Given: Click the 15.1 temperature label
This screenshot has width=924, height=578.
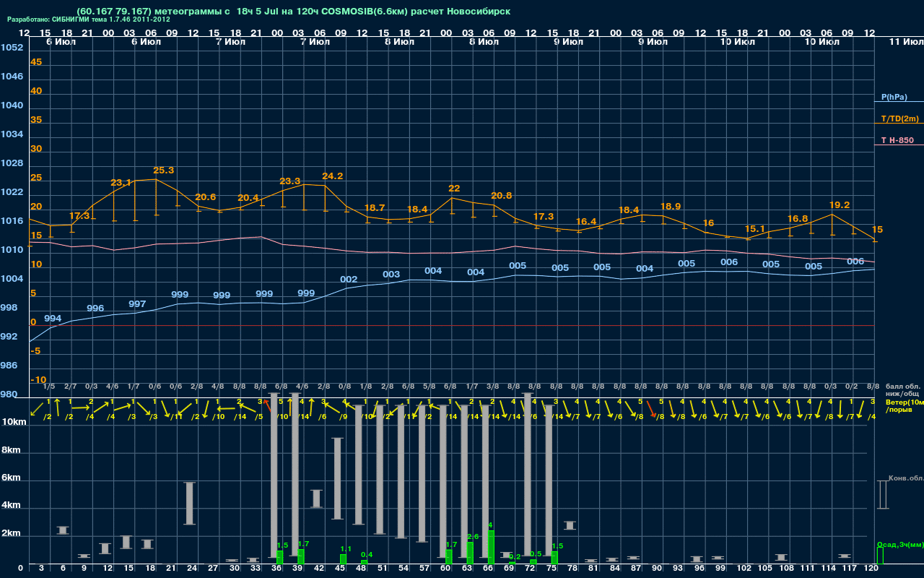Looking at the screenshot, I should (x=755, y=229).
